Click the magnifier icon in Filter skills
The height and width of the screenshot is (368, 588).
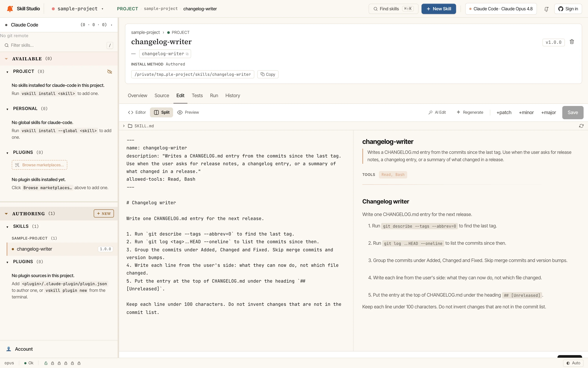click(x=7, y=45)
